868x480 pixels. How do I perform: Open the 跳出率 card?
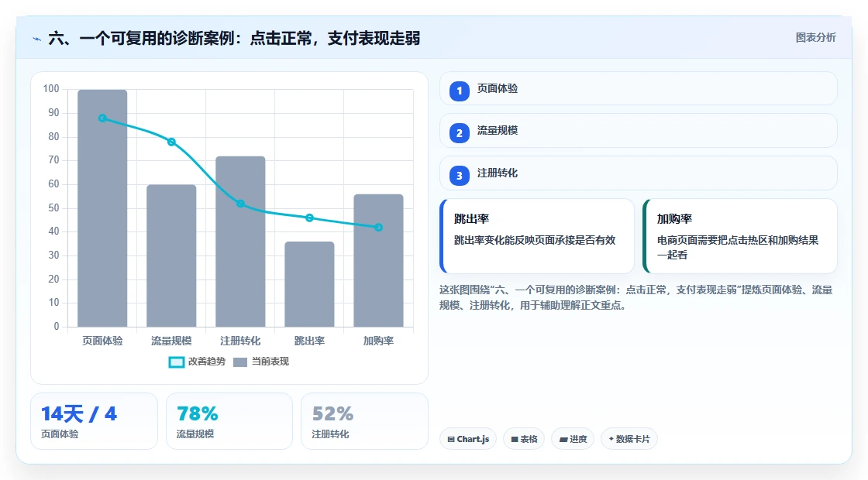[x=537, y=236]
